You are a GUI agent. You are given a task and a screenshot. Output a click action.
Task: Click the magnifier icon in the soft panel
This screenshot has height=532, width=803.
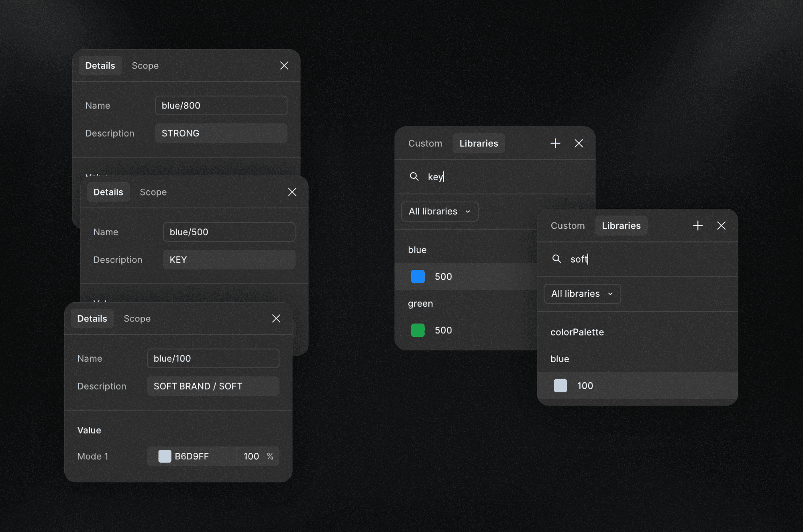[557, 259]
